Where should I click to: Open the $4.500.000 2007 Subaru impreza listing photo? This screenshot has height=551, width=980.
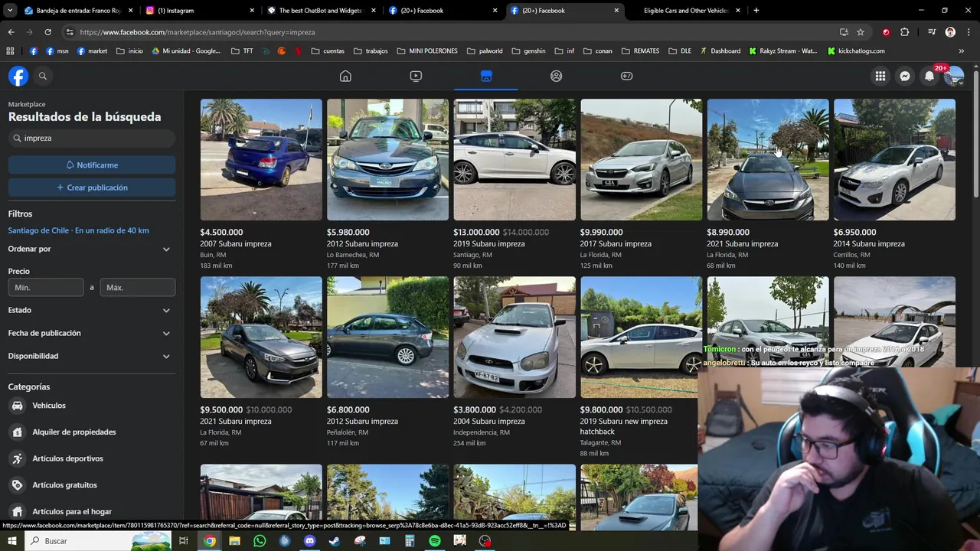pyautogui.click(x=261, y=160)
